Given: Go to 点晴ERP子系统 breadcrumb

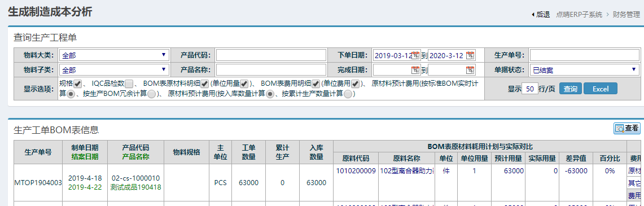Looking at the screenshot, I should coord(579,15).
